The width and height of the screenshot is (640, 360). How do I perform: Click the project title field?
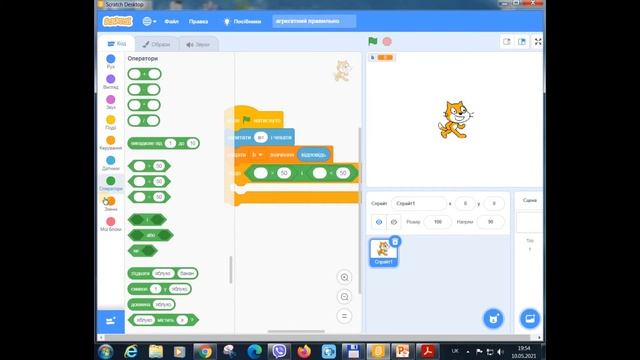(314, 21)
